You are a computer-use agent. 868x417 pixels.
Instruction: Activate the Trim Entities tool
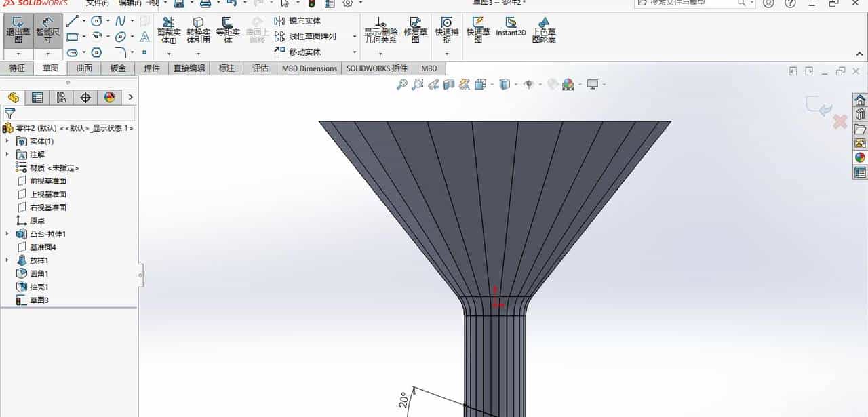[x=169, y=27]
